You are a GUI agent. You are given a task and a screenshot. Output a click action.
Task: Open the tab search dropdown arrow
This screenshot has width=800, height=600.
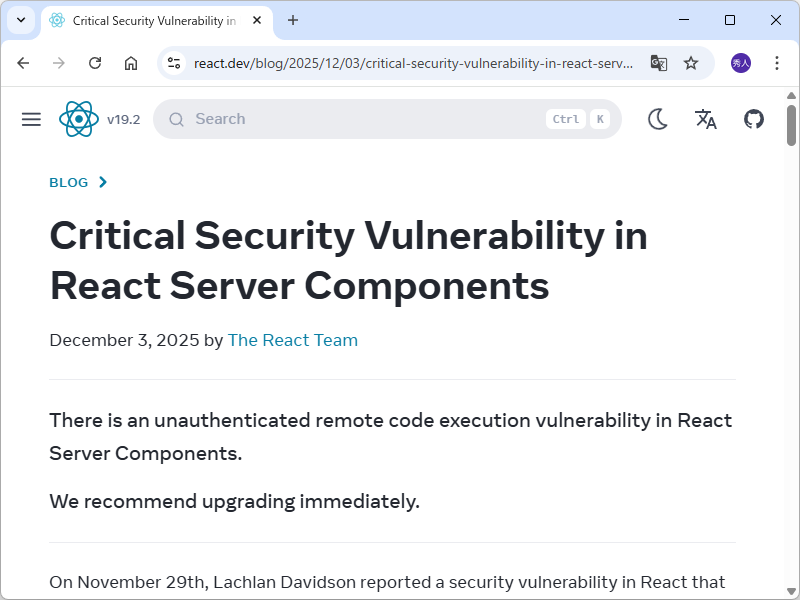click(x=20, y=20)
